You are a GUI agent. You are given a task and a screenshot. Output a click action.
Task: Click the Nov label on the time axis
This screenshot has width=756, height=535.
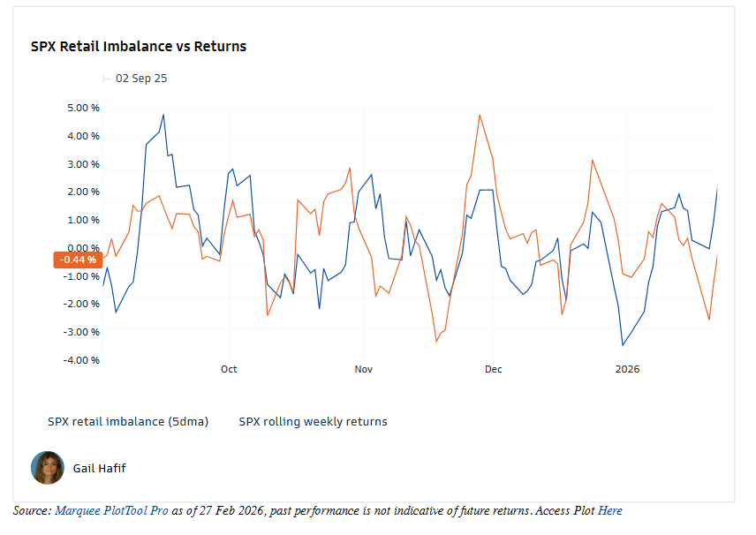click(x=363, y=369)
